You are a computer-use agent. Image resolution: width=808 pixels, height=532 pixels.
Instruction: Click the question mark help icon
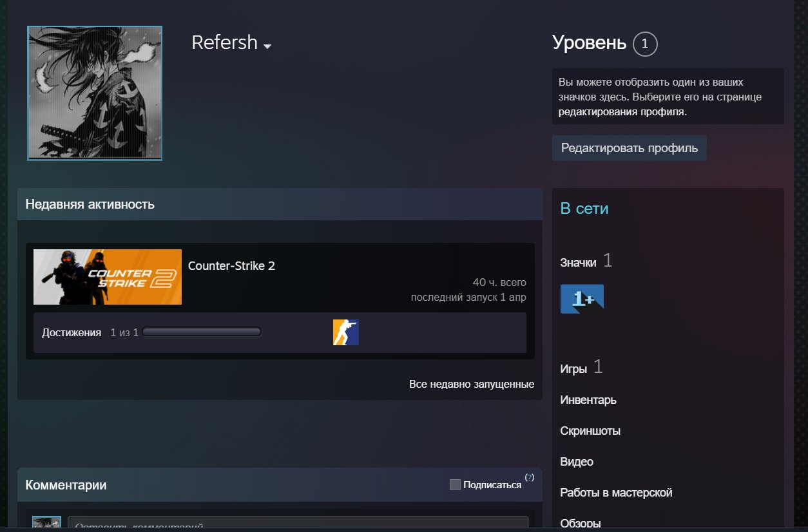[x=530, y=477]
